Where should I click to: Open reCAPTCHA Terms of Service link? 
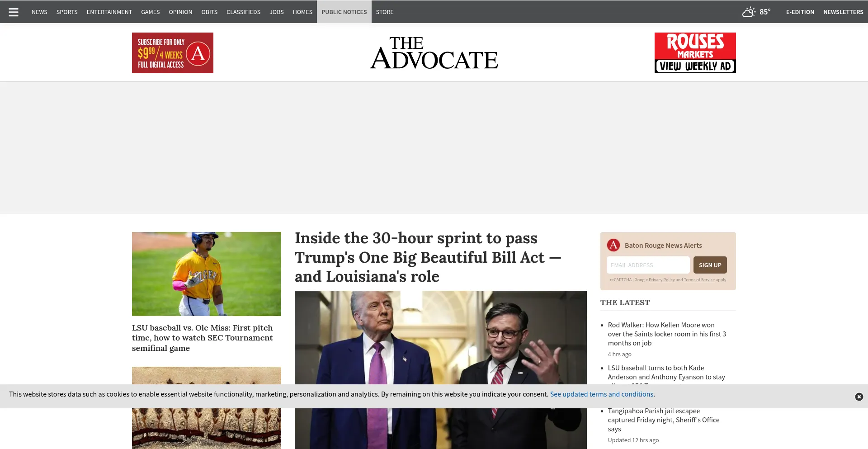(699, 280)
